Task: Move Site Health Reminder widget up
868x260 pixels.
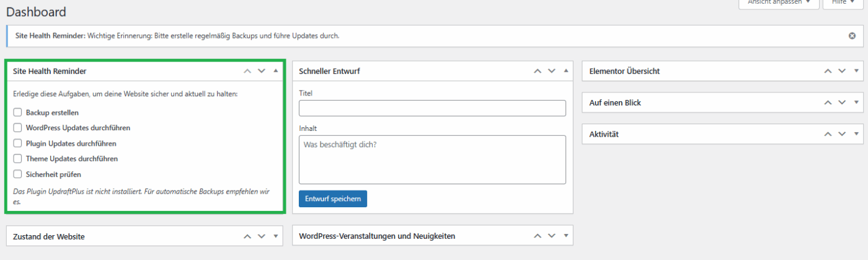Action: tap(247, 71)
